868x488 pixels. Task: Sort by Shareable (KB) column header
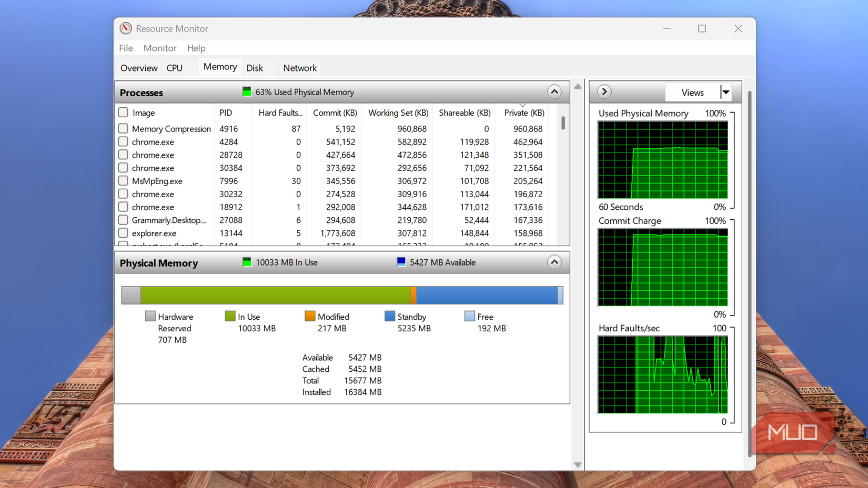pos(465,113)
